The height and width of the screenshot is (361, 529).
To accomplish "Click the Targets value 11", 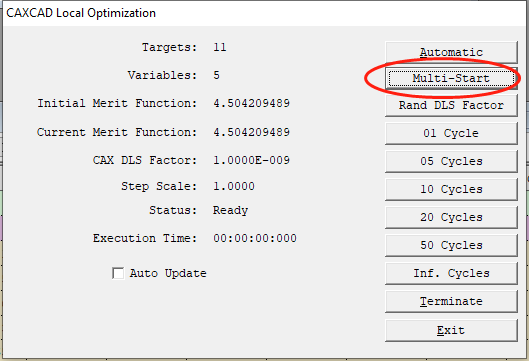I will tap(220, 47).
